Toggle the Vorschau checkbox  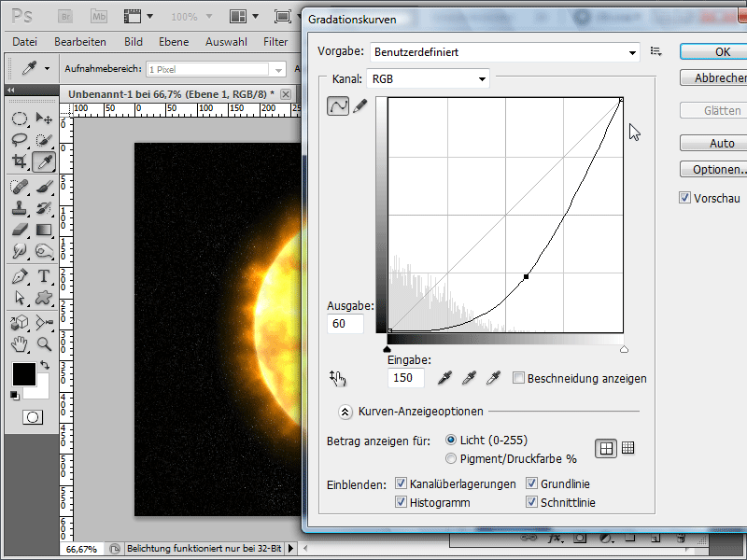pyautogui.click(x=684, y=198)
